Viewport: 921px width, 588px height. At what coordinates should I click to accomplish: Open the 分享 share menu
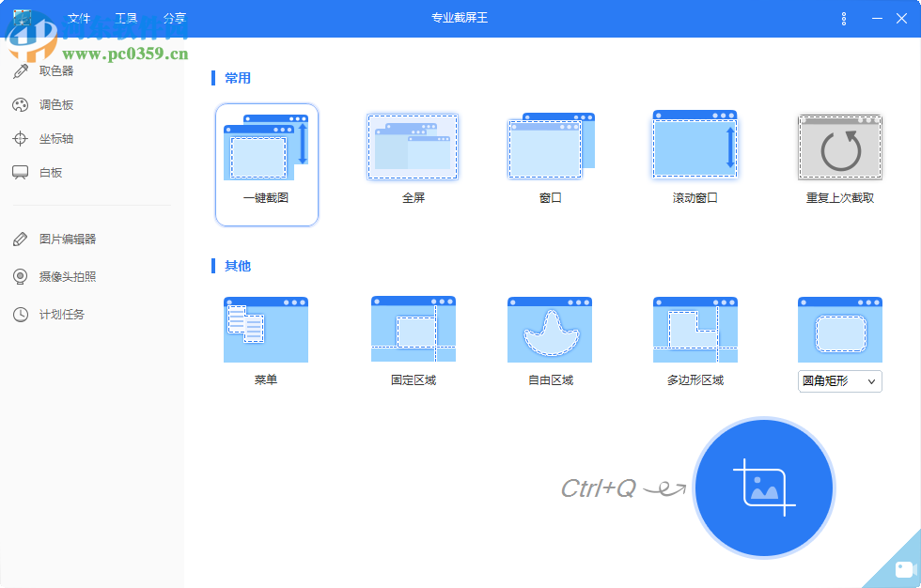173,18
